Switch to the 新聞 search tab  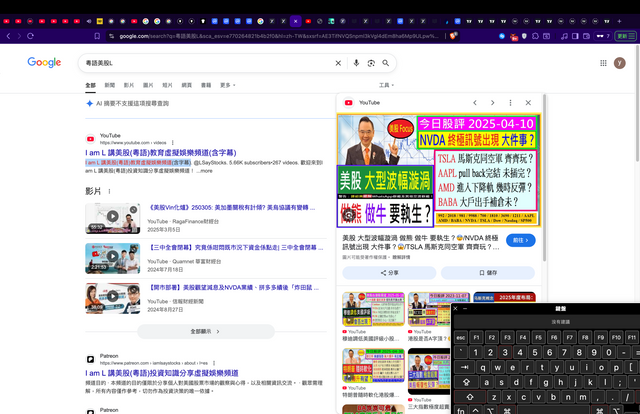click(x=109, y=85)
